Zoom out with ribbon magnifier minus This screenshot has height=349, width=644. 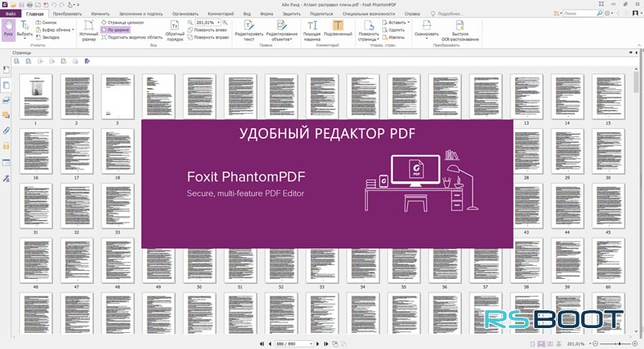coord(190,23)
